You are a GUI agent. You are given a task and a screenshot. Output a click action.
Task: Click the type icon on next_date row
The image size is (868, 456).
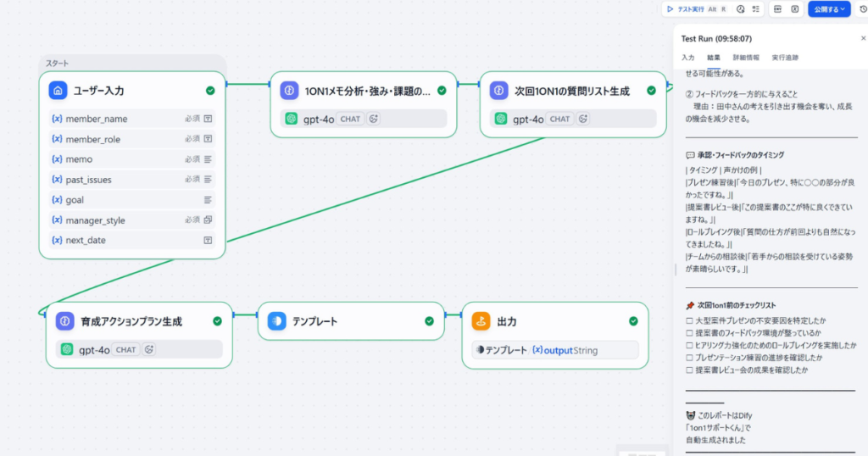209,240
